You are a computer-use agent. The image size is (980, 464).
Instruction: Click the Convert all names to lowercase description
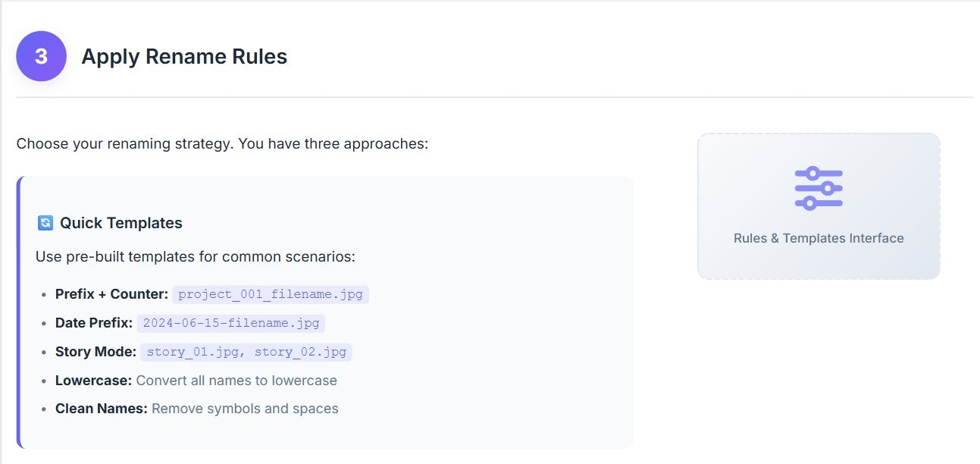236,381
